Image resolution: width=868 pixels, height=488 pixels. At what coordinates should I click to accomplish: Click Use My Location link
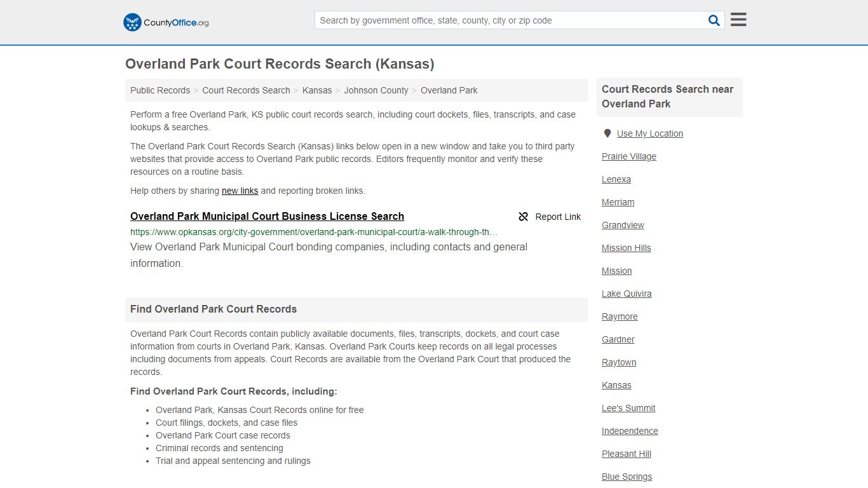(x=650, y=133)
